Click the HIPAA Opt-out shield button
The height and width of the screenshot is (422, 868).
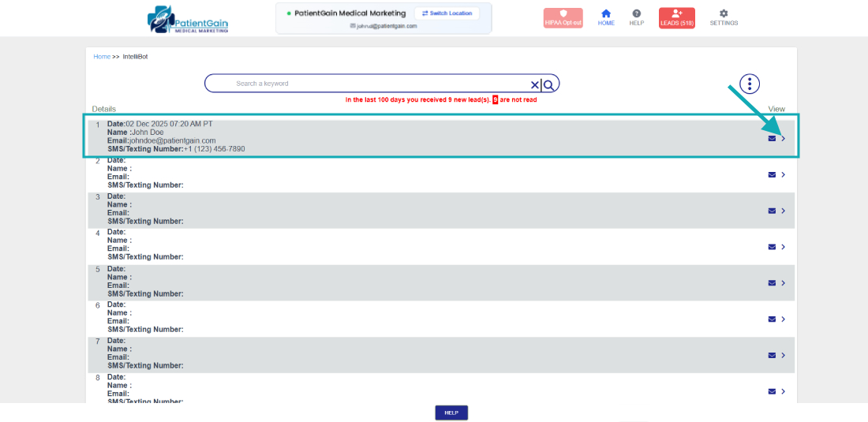coord(563,17)
